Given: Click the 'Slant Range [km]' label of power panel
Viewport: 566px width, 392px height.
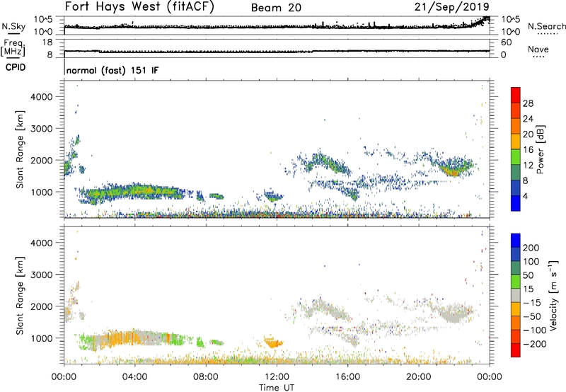Looking at the screenshot, I should (20, 149).
